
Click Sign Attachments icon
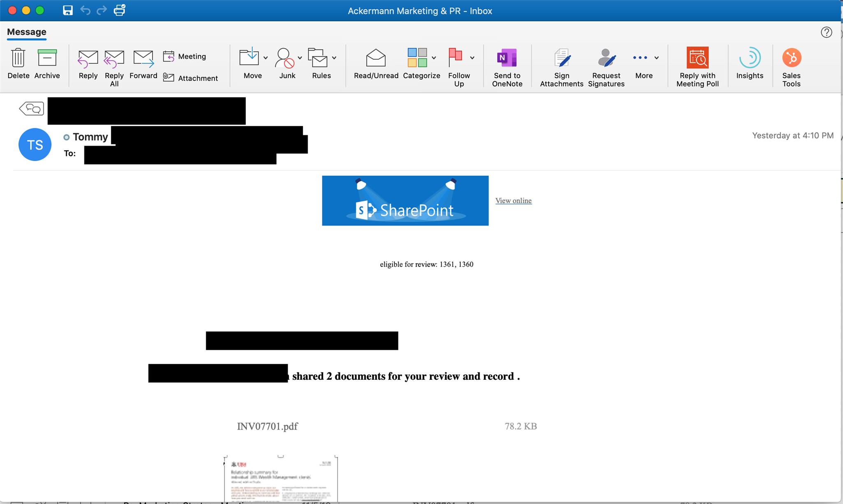[x=562, y=58]
